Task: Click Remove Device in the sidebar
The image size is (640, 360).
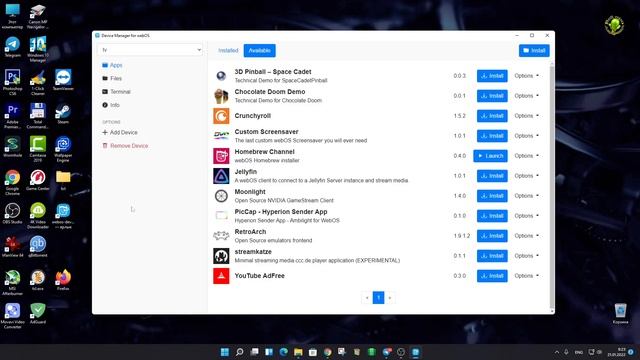Action: [x=125, y=146]
